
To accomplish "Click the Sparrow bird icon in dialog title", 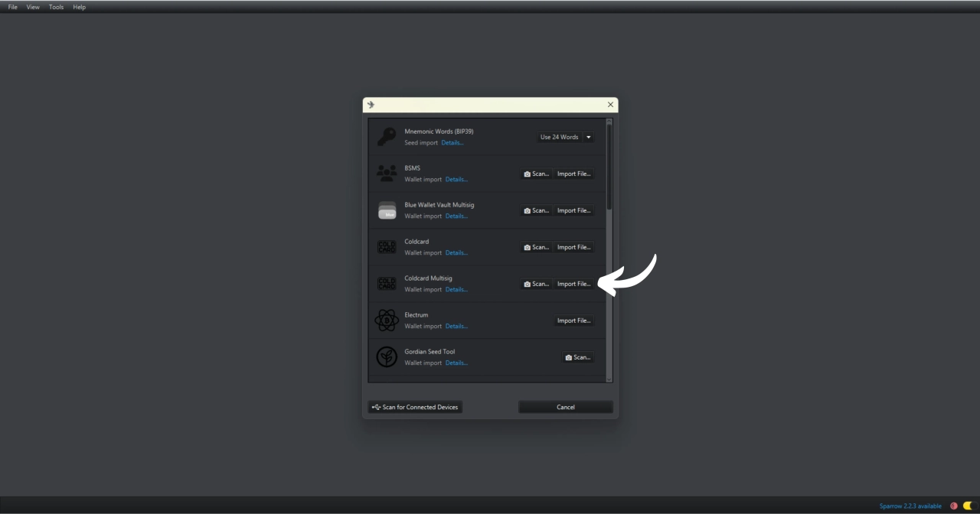I will pos(371,105).
